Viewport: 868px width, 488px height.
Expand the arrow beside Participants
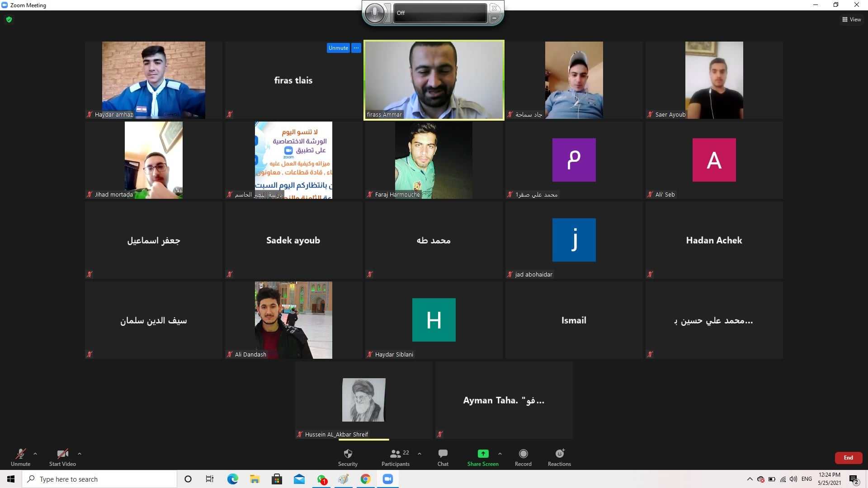pos(420,453)
